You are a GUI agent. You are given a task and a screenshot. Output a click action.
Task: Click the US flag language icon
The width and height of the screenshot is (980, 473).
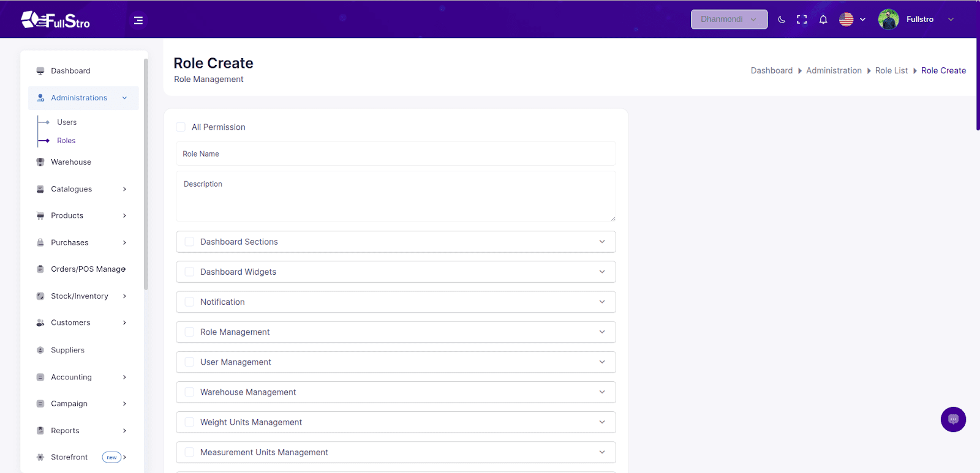tap(846, 20)
